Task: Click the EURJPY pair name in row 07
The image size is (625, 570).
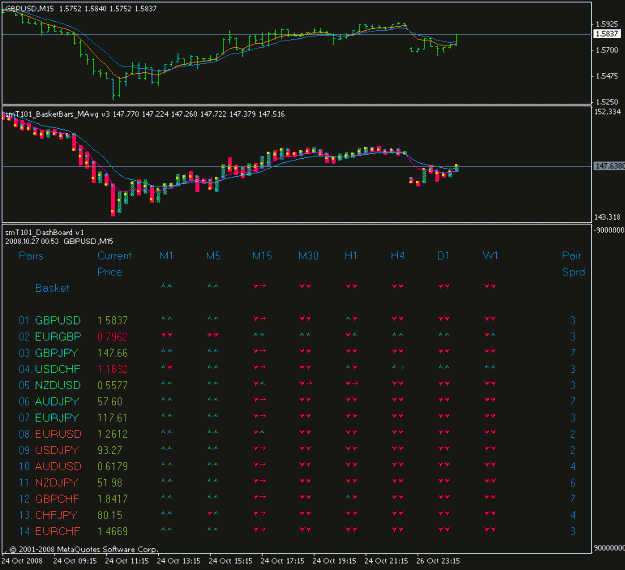Action: click(x=57, y=418)
